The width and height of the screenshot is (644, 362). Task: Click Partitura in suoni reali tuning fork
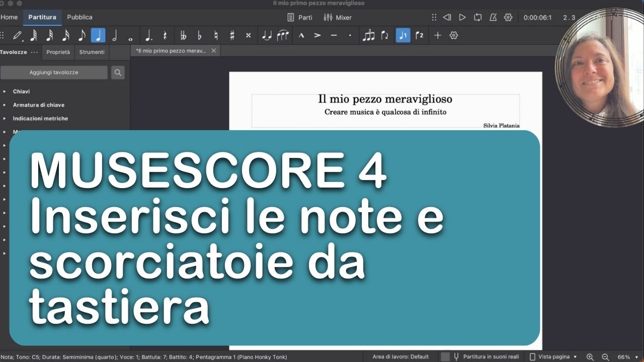tap(456, 357)
